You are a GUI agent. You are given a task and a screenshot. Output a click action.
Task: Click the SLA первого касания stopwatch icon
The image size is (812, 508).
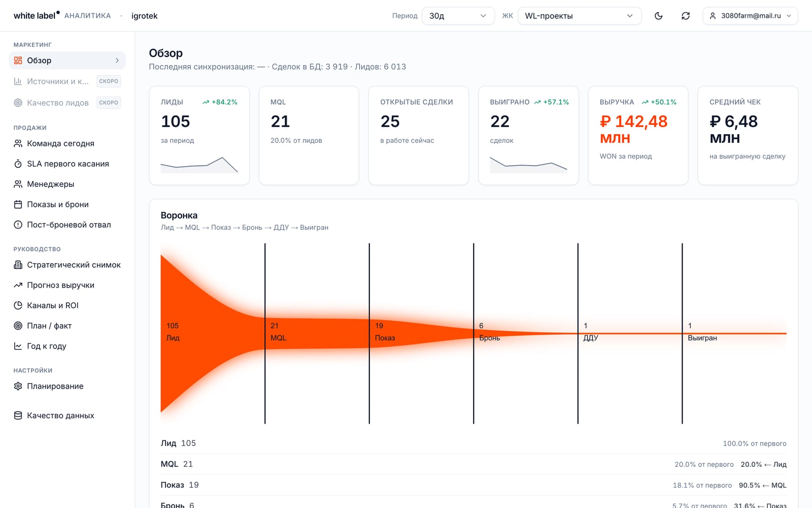[x=18, y=164]
